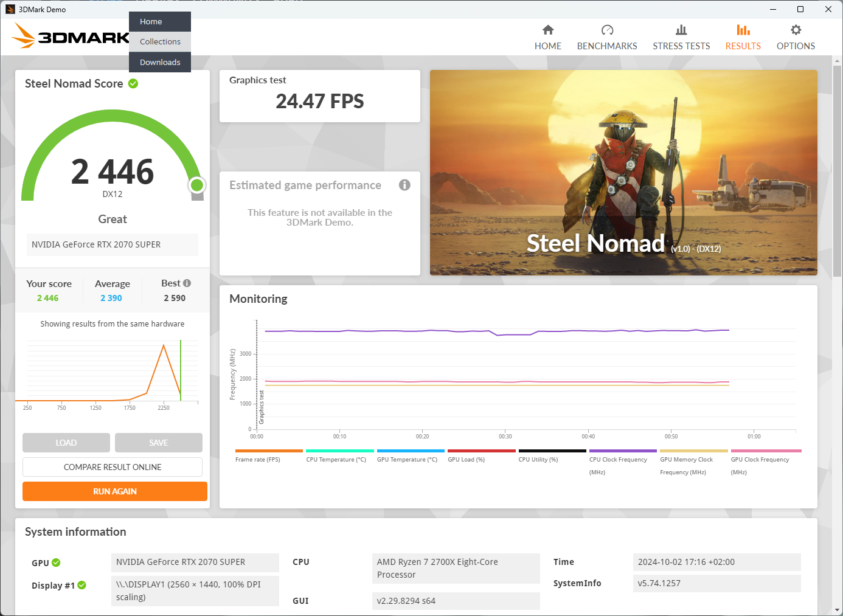
Task: Click info icon beside Estimated game performance
Action: pyautogui.click(x=404, y=185)
